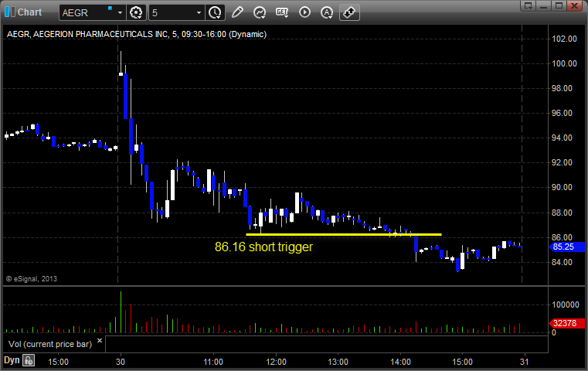
Task: Expand the 5 interval dropdown arrow
Action: [x=199, y=13]
